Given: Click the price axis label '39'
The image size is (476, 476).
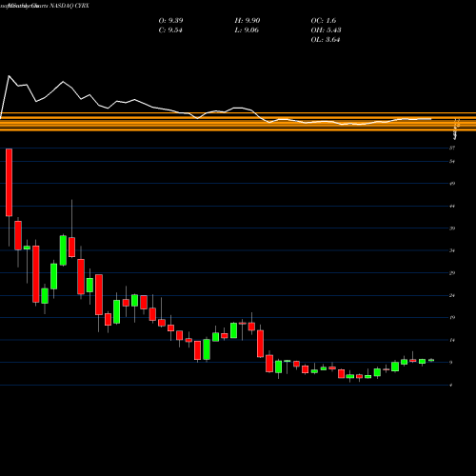Looking at the screenshot, I should point(452,228).
